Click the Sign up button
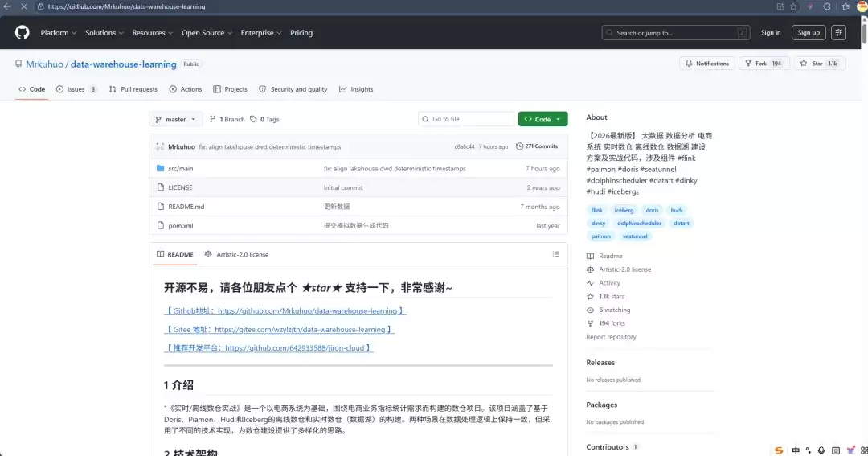The image size is (868, 456). point(809,33)
